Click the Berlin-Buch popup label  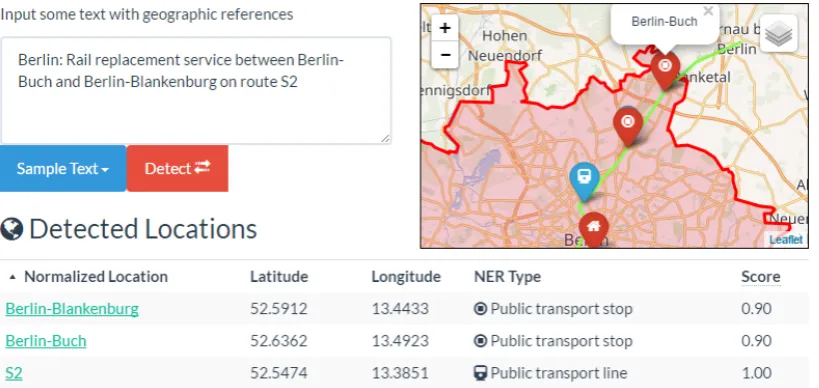664,21
